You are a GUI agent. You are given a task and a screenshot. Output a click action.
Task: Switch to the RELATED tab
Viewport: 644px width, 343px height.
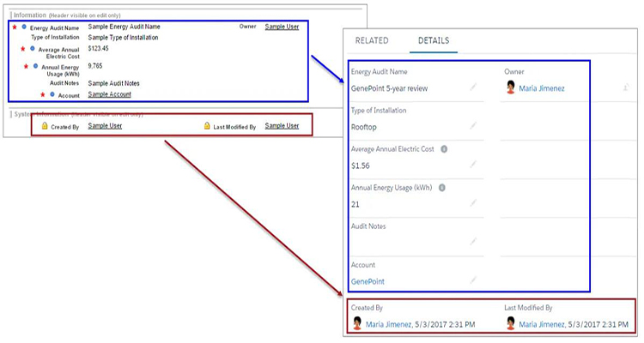[372, 40]
